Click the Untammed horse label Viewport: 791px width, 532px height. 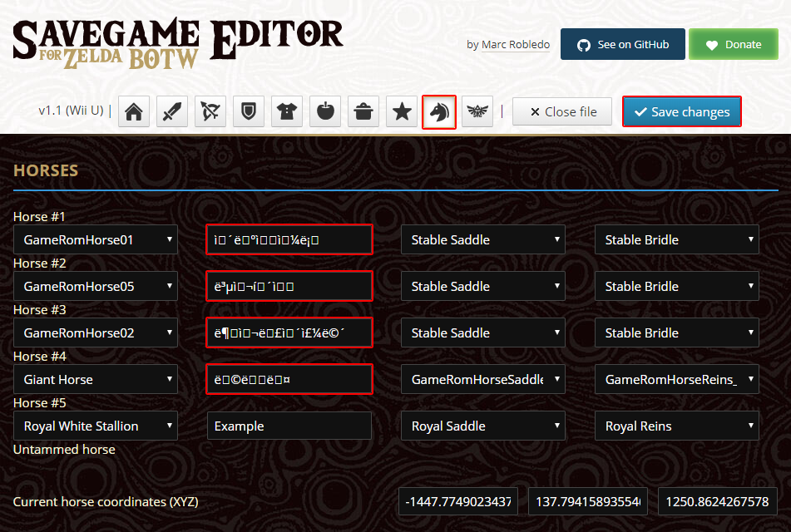pos(64,450)
